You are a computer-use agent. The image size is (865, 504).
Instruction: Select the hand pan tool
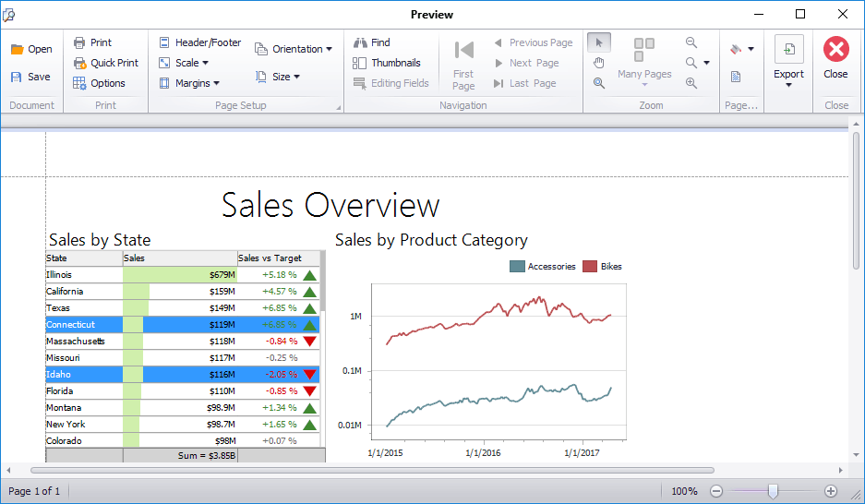pos(599,63)
